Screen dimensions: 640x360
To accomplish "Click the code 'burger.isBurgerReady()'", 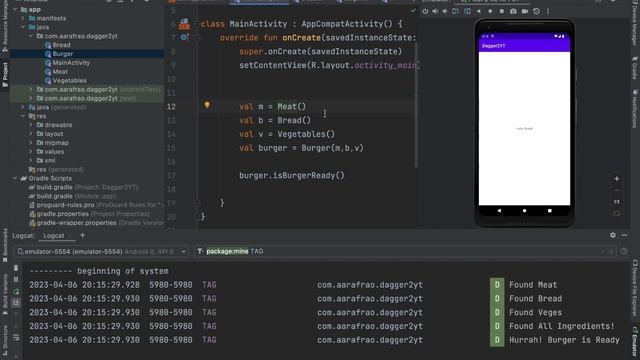I will [292, 176].
